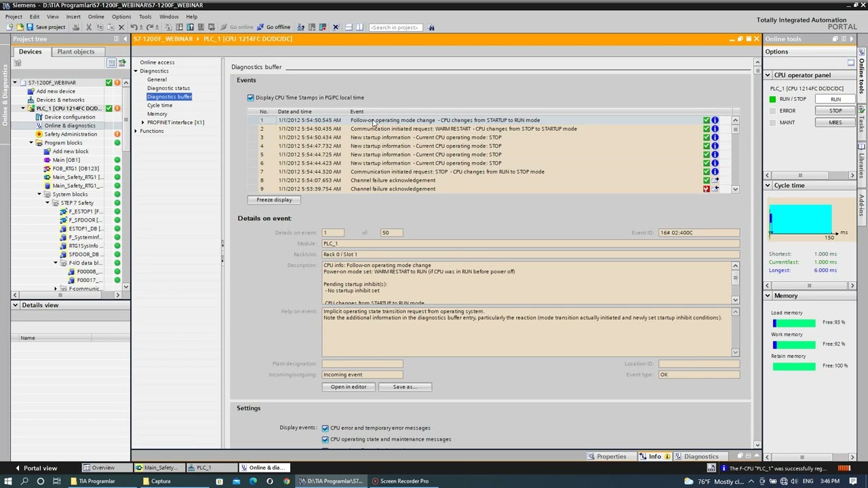This screenshot has height=488, width=868.
Task: Select Device configuration in project tree
Action: [x=70, y=117]
